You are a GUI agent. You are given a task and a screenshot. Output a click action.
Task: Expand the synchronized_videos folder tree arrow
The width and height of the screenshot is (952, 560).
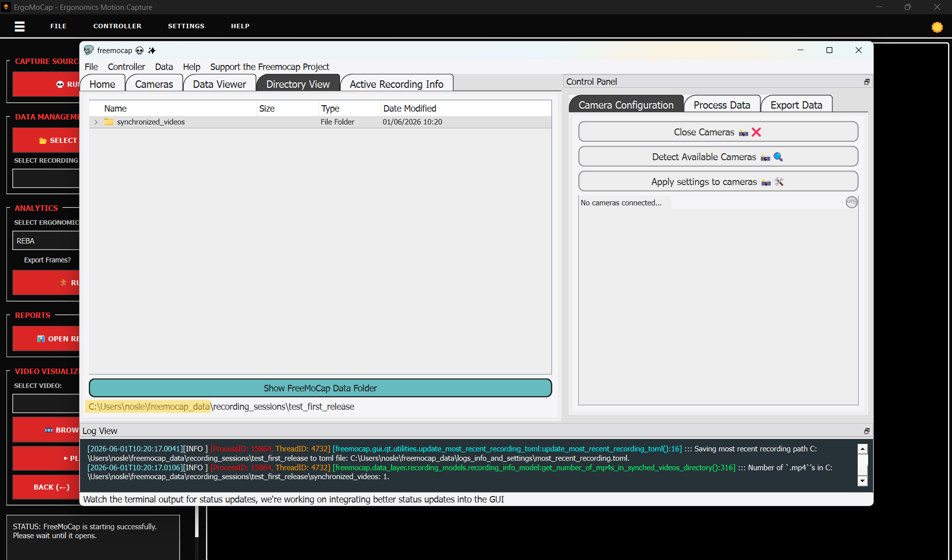coord(96,122)
